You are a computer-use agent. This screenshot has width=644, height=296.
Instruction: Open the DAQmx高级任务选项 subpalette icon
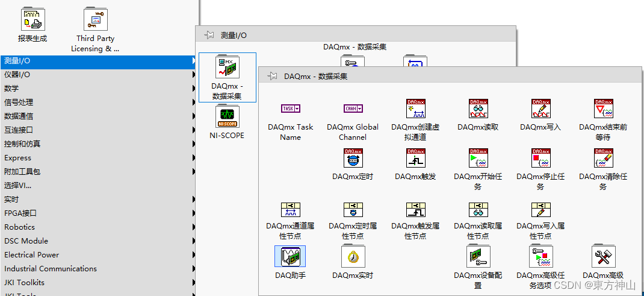(540, 257)
